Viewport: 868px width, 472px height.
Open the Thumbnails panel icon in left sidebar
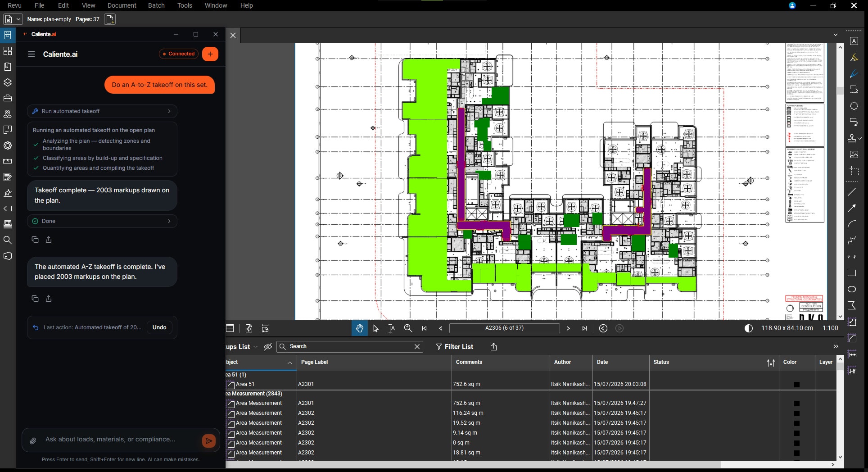pos(8,51)
